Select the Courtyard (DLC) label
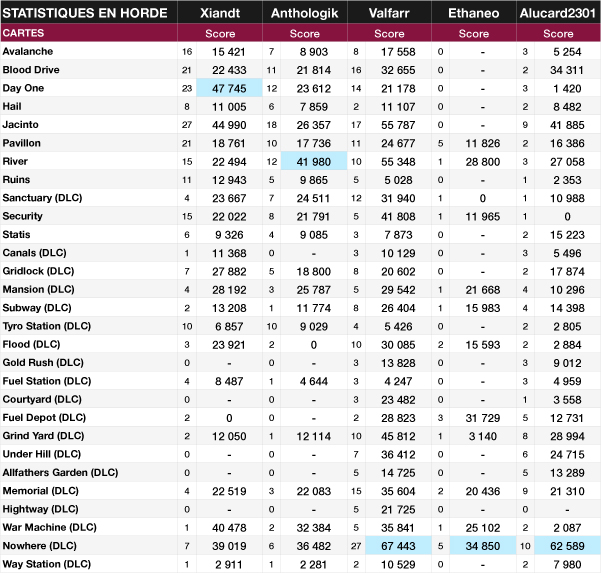601x573 pixels. [42, 399]
